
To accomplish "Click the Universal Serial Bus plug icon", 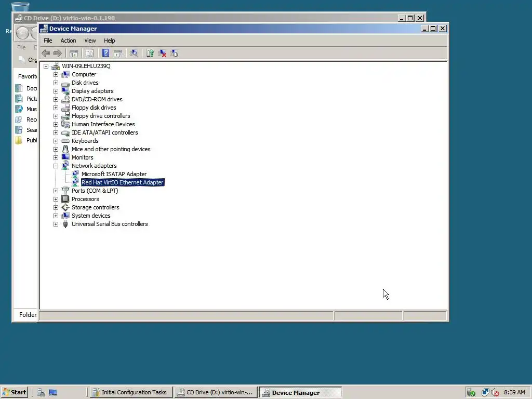I will 65,224.
